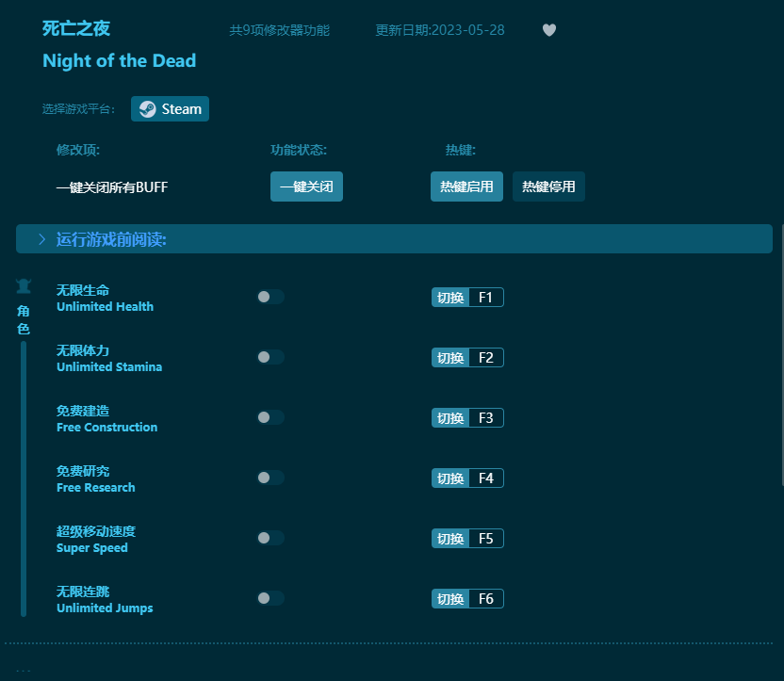Switch to the 角色 category tab
This screenshot has height=681, width=784.
(23, 320)
